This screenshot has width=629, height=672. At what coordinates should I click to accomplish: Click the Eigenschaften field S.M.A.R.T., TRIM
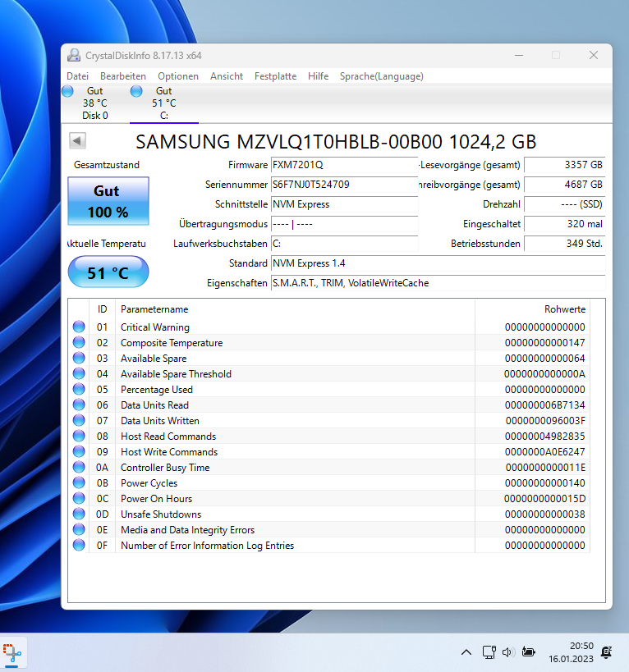point(438,283)
